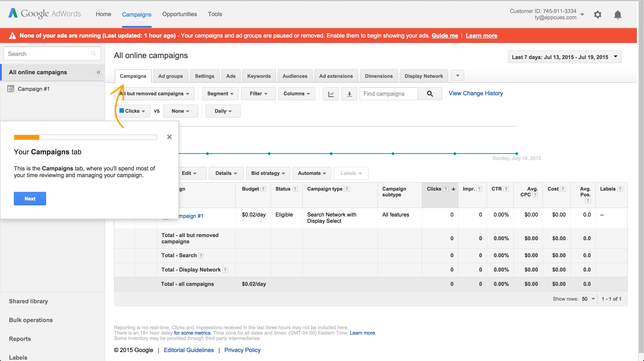644x361 pixels.
Task: Open the Clicks metric dropdown
Action: click(x=132, y=111)
